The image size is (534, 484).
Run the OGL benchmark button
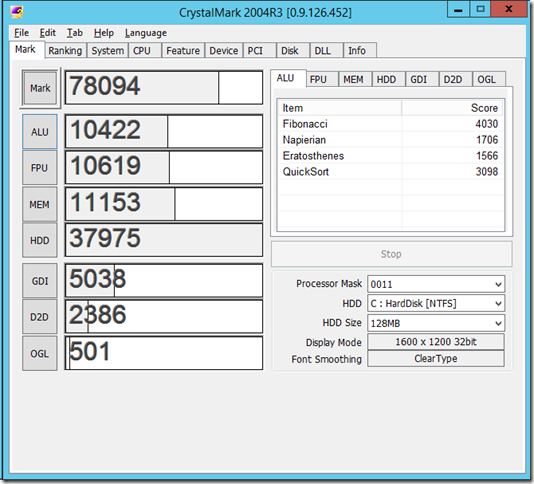point(40,354)
